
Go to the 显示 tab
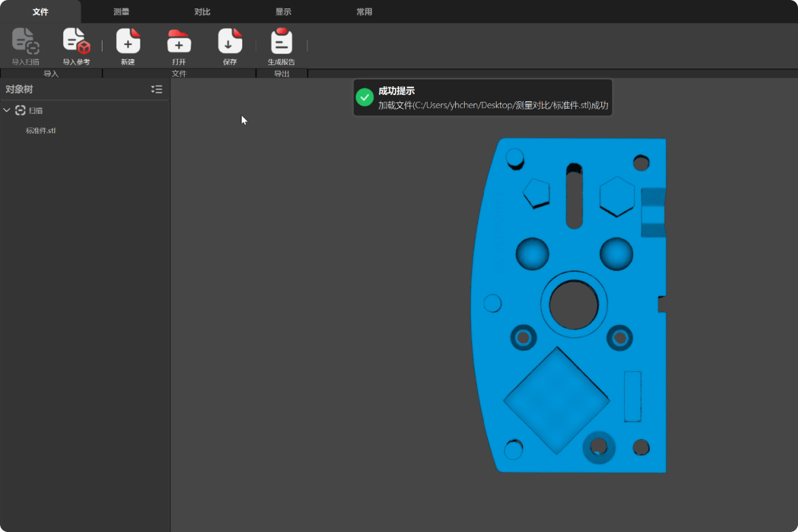(x=283, y=12)
